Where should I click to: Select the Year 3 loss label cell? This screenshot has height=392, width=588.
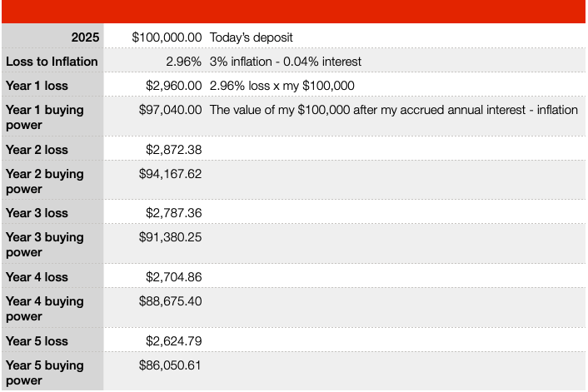point(37,212)
